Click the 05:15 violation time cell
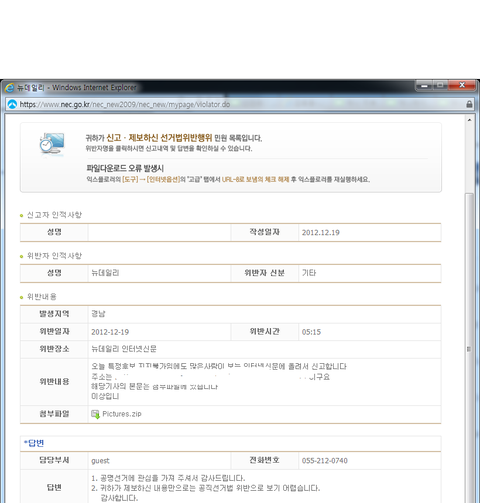Viewport: 480px width, 503px height. coord(369,332)
